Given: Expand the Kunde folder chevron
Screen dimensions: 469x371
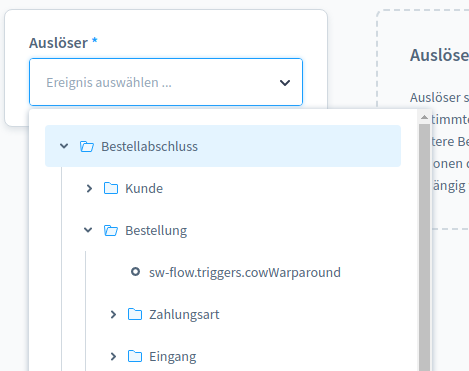Looking at the screenshot, I should [89, 188].
